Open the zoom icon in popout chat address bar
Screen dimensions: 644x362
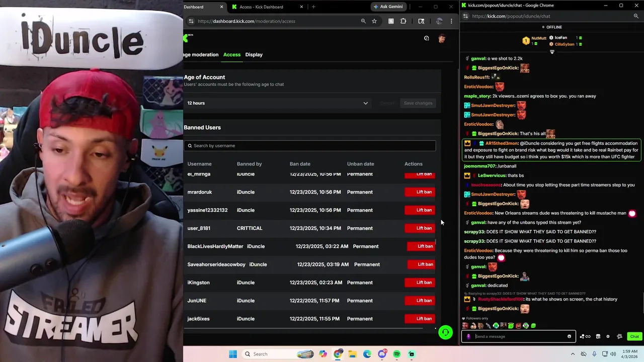click(x=636, y=16)
